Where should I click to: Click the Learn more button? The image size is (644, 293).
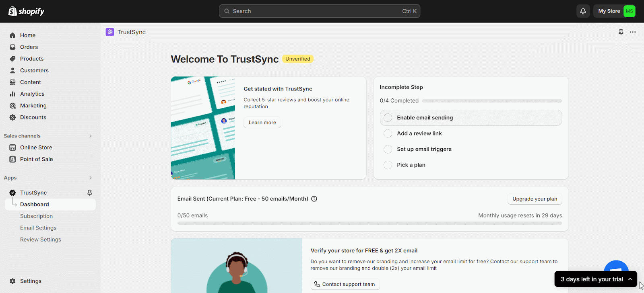pos(262,123)
